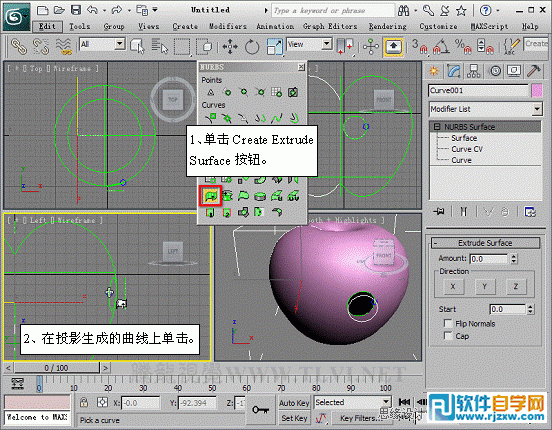Viewport: 552px width, 430px height.
Task: Open the Utilities hammer panel icon
Action: 534,71
